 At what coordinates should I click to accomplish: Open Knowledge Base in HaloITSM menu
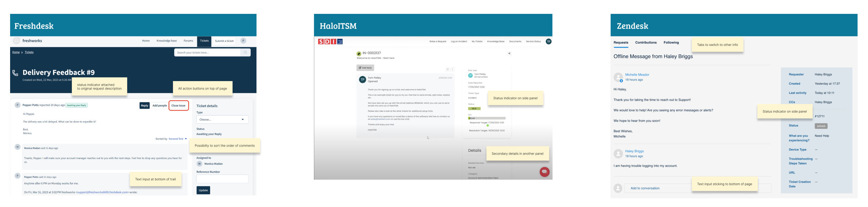pos(496,42)
